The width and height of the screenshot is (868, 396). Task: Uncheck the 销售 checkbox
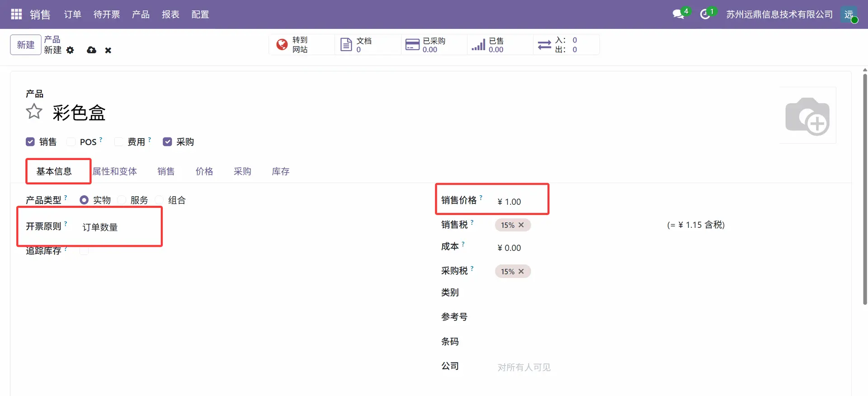[30, 142]
